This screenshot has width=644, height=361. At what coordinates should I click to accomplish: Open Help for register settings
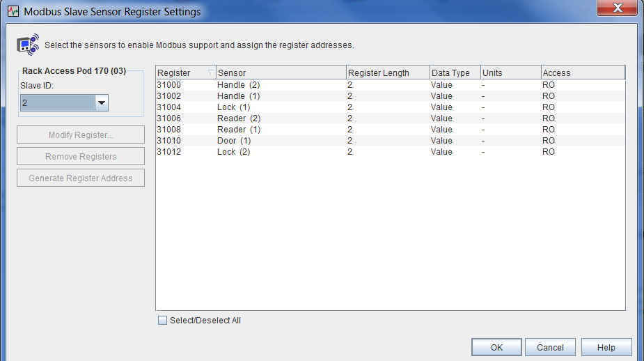pyautogui.click(x=606, y=348)
